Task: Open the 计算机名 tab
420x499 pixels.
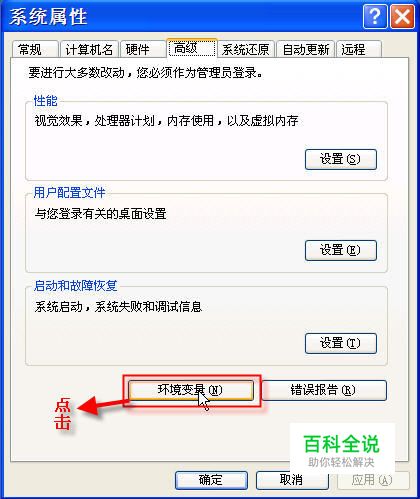Action: tap(89, 50)
